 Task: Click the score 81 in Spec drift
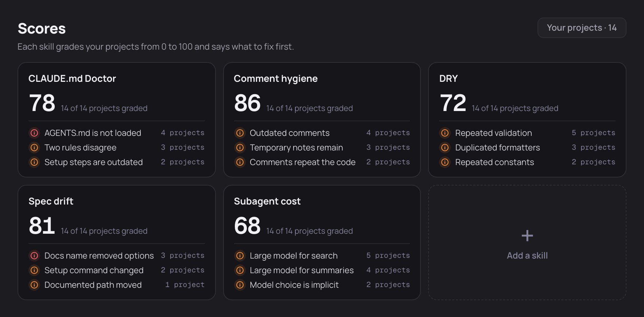42,226
